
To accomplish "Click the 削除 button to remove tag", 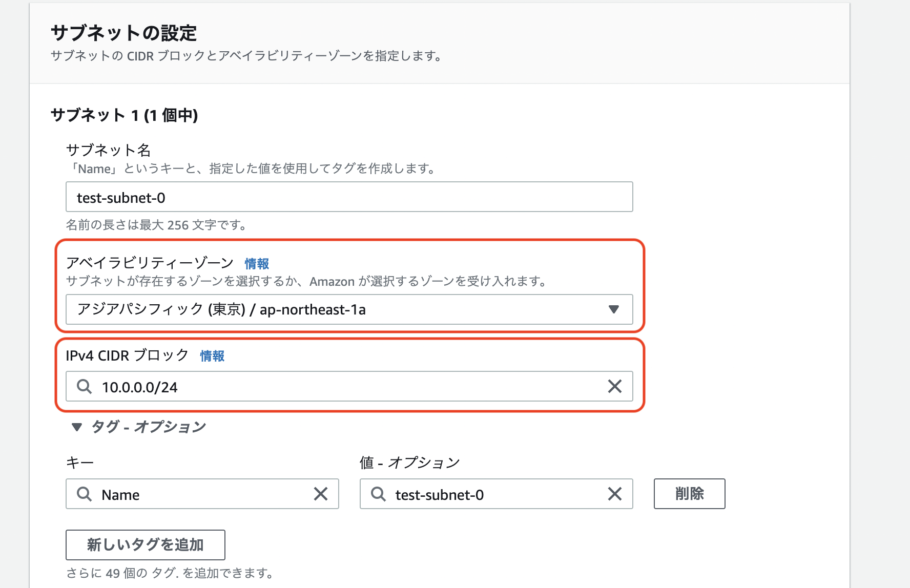I will [x=689, y=493].
